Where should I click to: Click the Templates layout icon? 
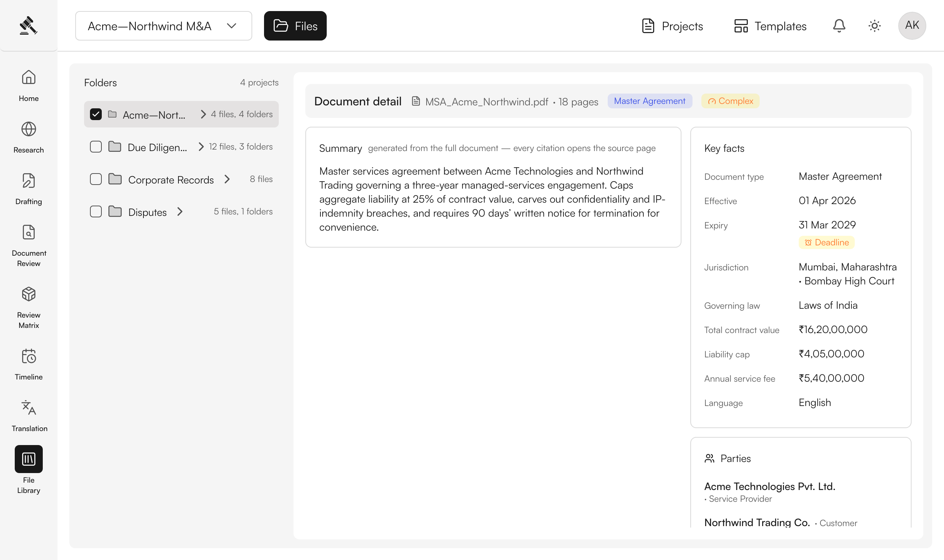[x=741, y=26]
